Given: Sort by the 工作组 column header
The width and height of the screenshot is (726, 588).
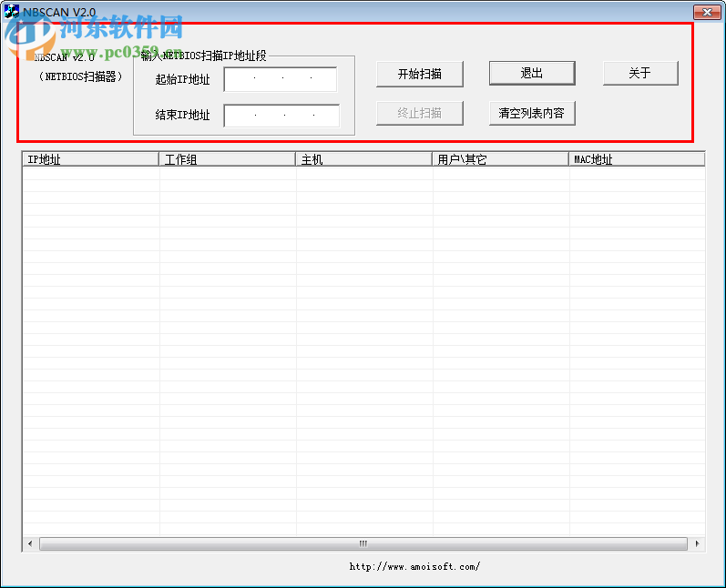Looking at the screenshot, I should 227,159.
